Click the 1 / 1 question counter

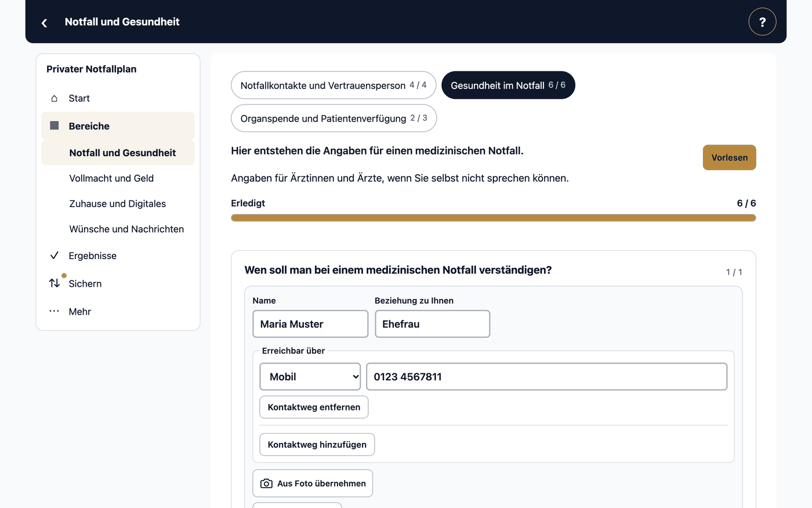(734, 272)
